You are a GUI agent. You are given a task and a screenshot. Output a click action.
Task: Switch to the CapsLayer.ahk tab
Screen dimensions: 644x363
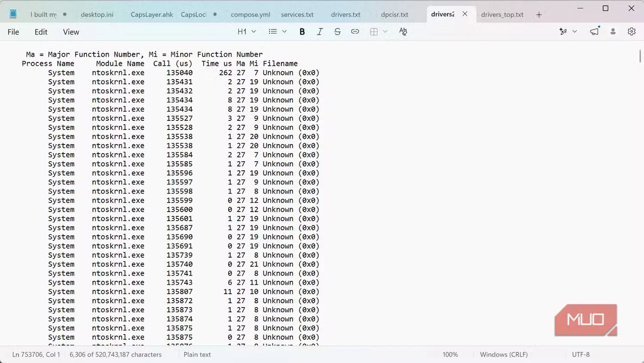(152, 15)
